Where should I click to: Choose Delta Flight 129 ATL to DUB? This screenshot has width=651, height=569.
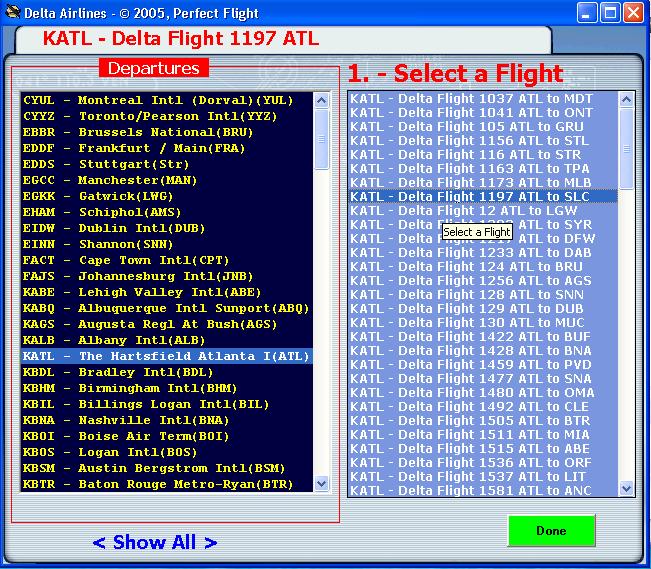483,309
